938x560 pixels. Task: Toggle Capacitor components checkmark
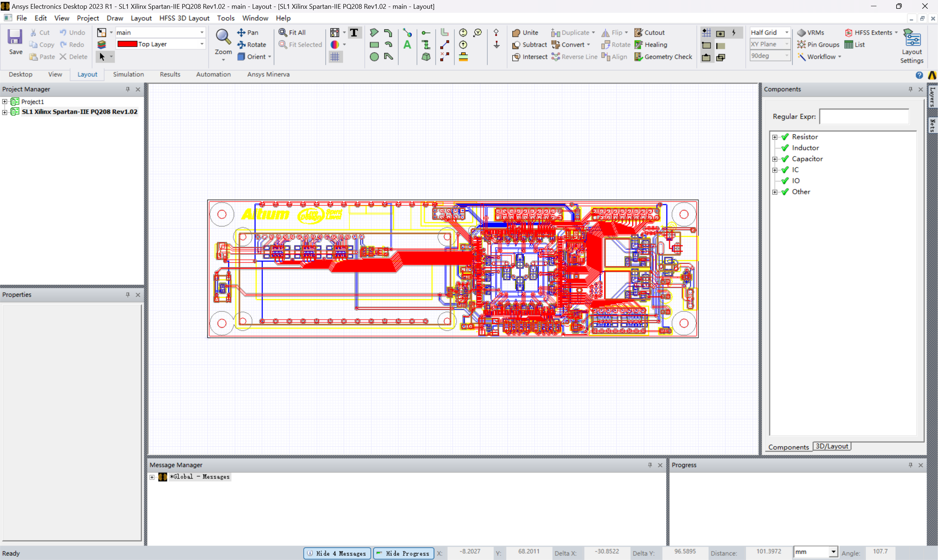[x=785, y=159]
